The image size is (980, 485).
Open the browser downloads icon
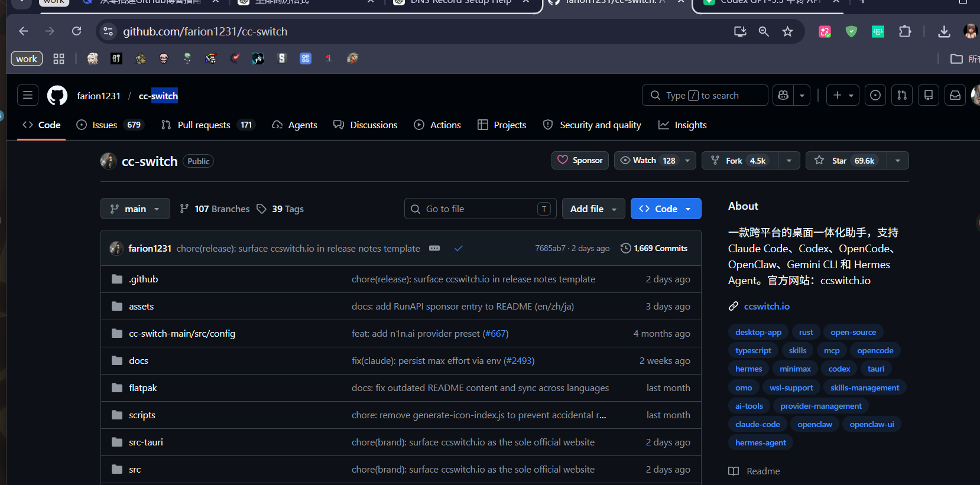[x=944, y=31]
